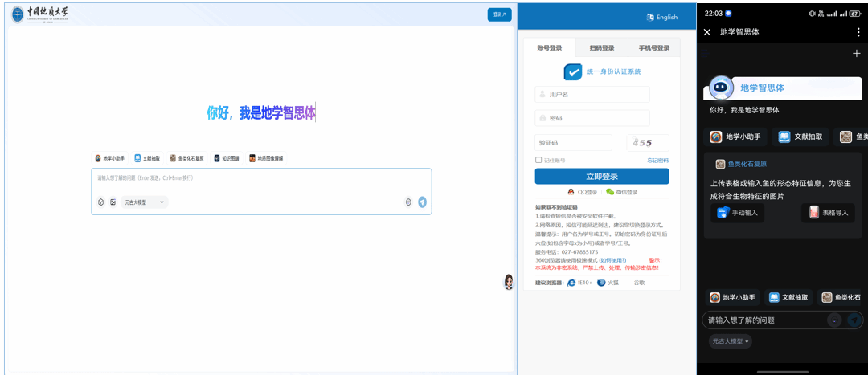The height and width of the screenshot is (375, 868).
Task: Open the 元古大模型 selector in mobile view
Action: [x=731, y=341]
